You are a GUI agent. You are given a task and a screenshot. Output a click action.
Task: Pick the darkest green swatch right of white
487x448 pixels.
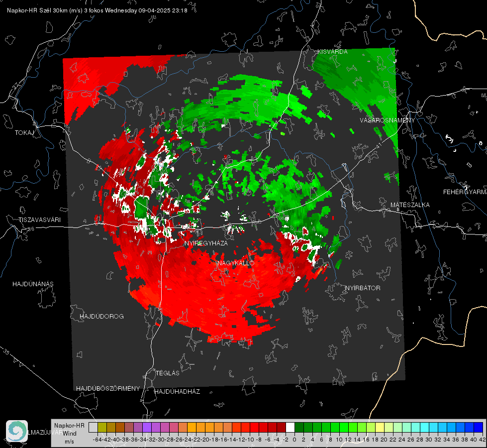tap(299, 427)
